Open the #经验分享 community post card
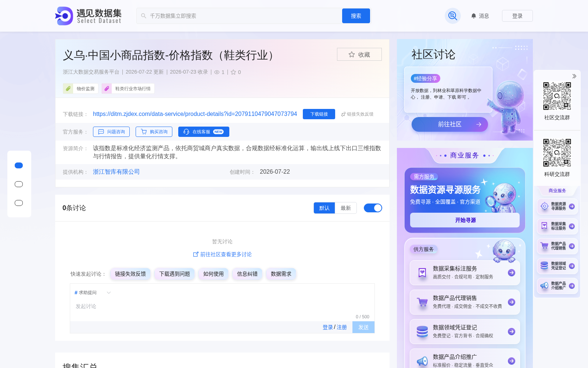 448,89
